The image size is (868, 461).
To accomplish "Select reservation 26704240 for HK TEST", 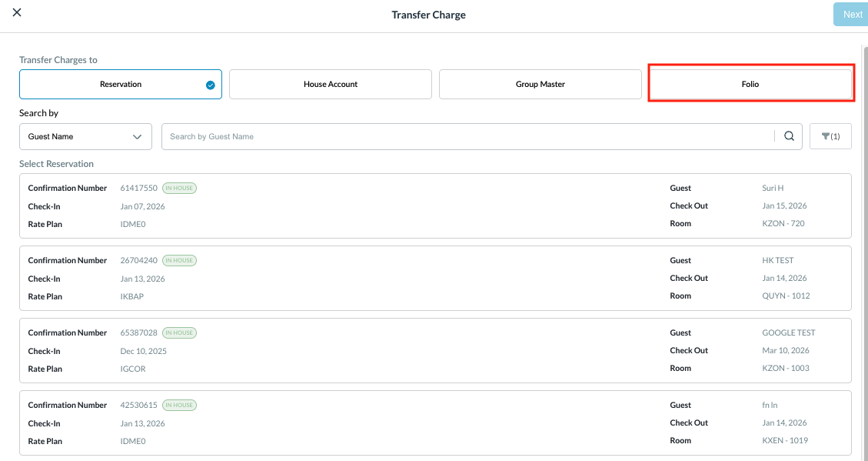I will click(434, 278).
